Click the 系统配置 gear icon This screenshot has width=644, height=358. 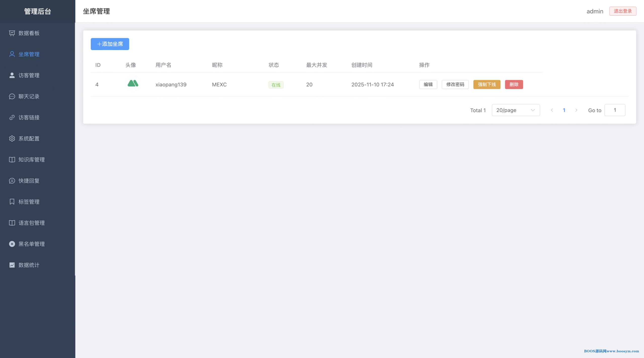12,139
